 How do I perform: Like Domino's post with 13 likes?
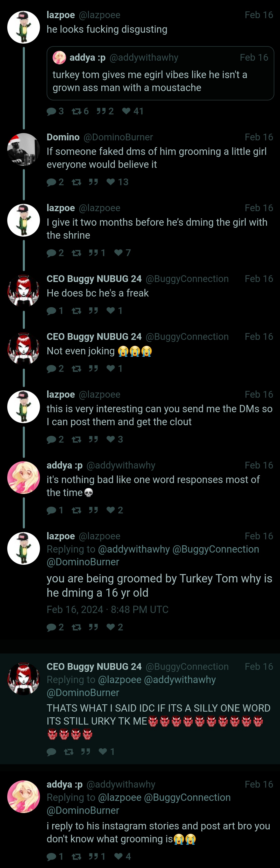[111, 182]
